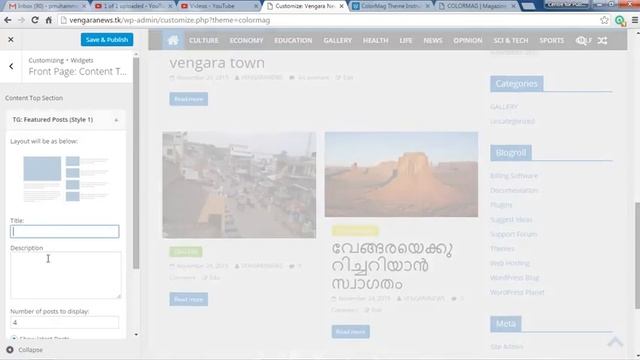Open the SPORTS menu item
Viewport: 640px width, 360px height.
pyautogui.click(x=551, y=40)
